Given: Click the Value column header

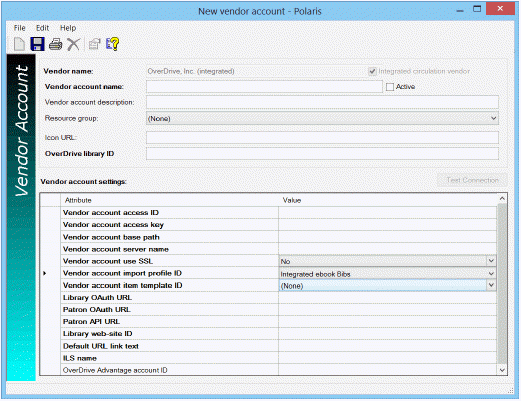Looking at the screenshot, I should (x=388, y=200).
